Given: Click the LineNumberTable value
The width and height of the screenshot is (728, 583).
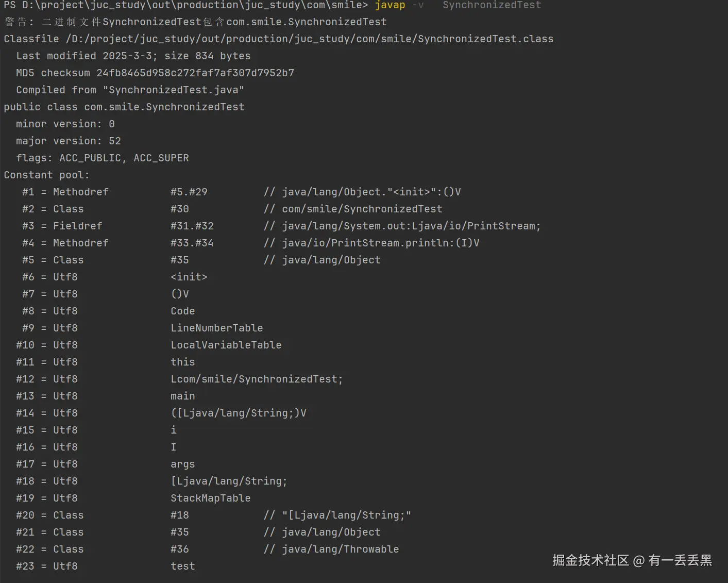Looking at the screenshot, I should pyautogui.click(x=217, y=328).
